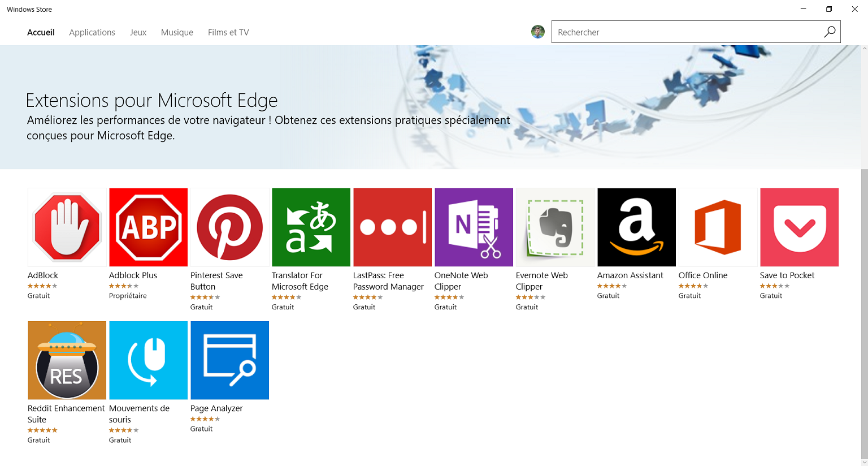Click Gratuit price under AdBlock
This screenshot has height=466, width=868.
pos(39,296)
